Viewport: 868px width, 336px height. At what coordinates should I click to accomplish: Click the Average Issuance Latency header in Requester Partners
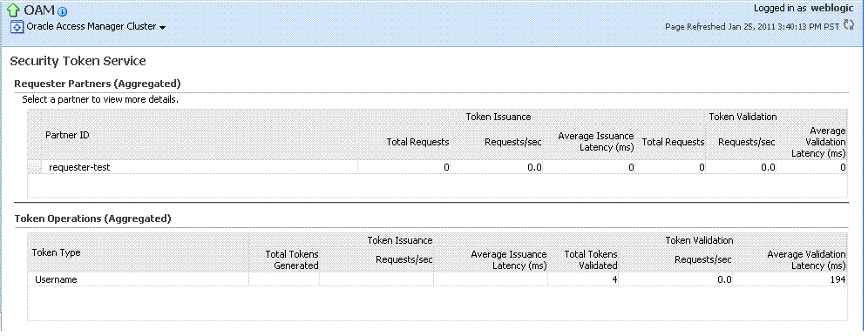point(595,142)
